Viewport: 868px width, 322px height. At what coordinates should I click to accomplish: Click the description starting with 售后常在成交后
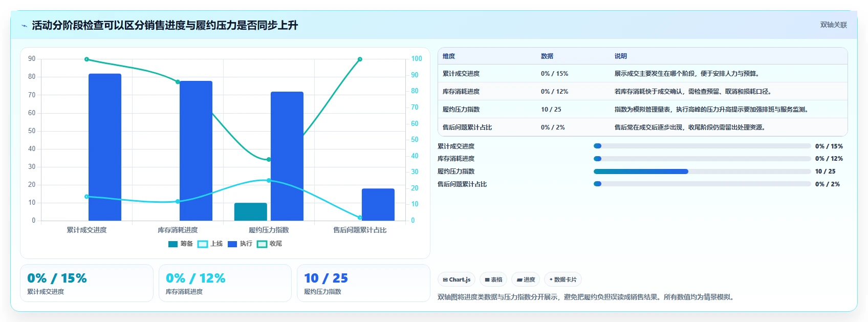point(690,127)
